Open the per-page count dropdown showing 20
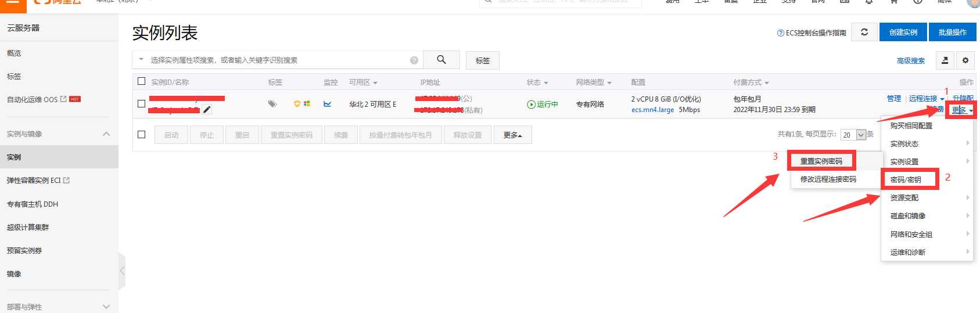Viewport: 980px width, 313px height. point(861,135)
